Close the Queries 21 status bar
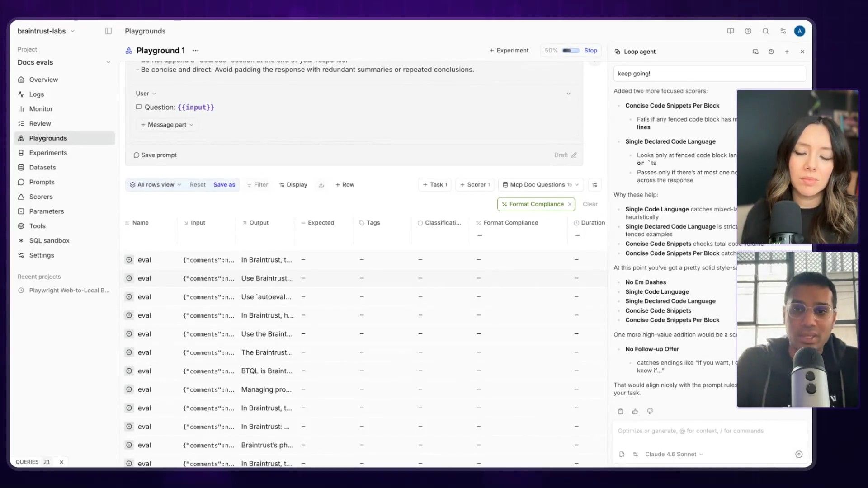Viewport: 868px width, 488px height. coord(61,462)
